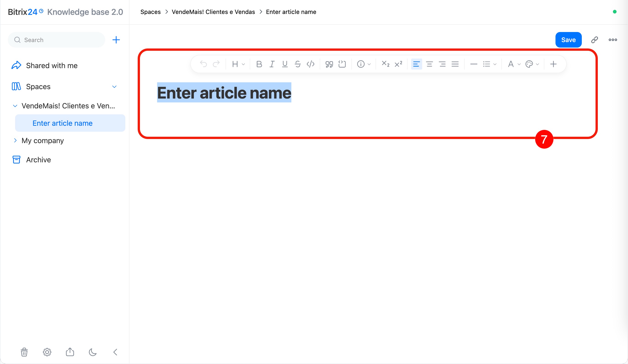628x364 pixels.
Task: Apply italic formatting
Action: click(x=272, y=64)
